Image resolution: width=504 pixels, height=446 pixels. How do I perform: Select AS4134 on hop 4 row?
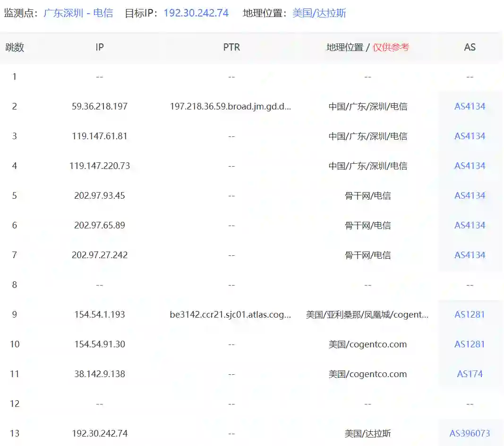point(470,166)
